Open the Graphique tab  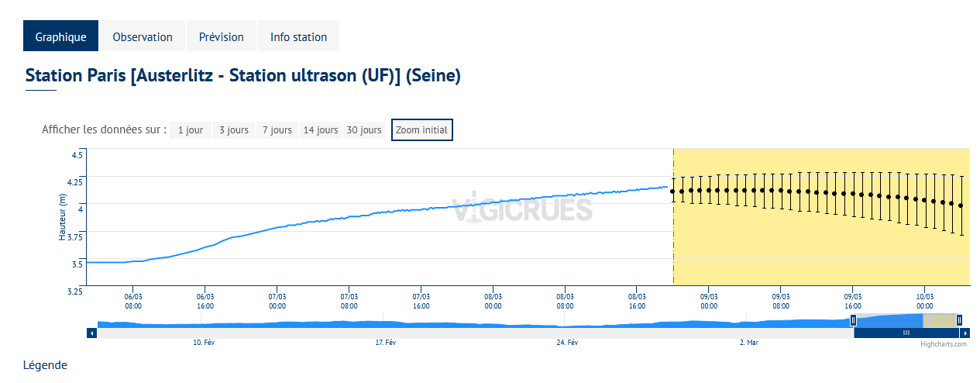point(60,36)
